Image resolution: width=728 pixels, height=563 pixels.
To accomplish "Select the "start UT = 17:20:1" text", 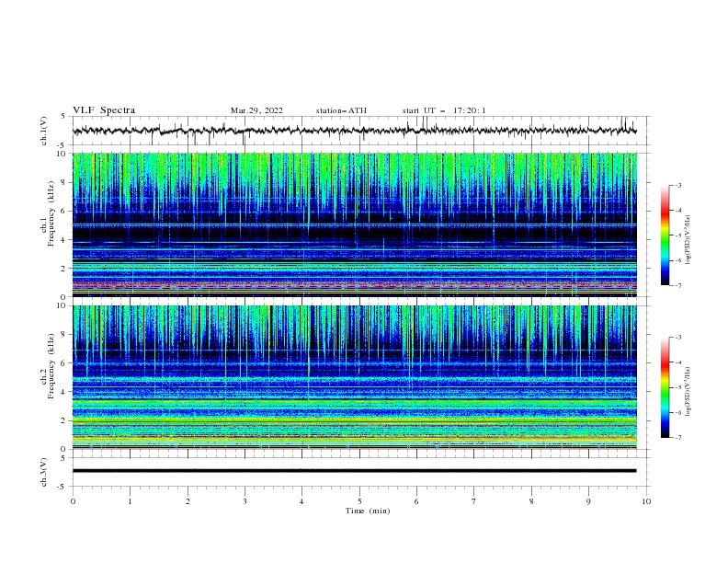I will 444,110.
